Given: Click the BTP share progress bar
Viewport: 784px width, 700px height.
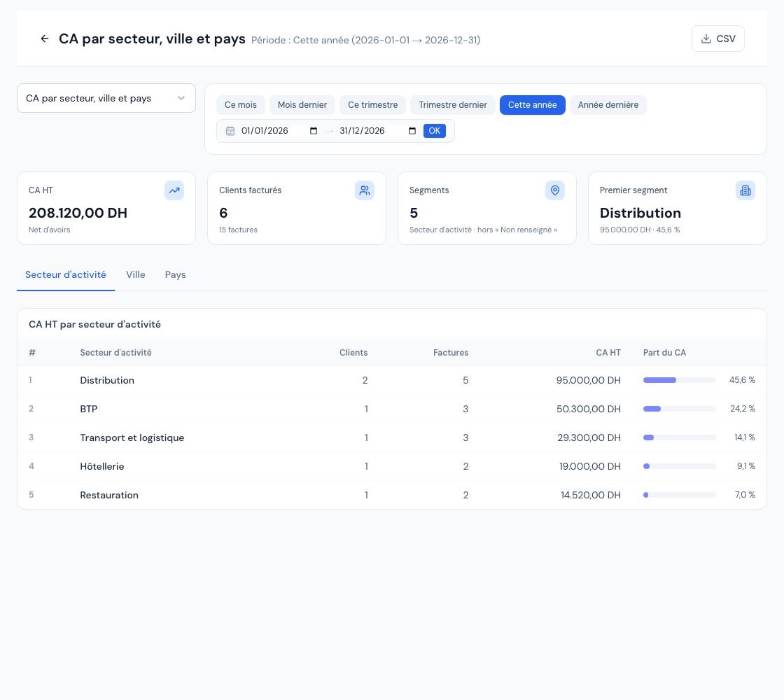Looking at the screenshot, I should coord(680,409).
